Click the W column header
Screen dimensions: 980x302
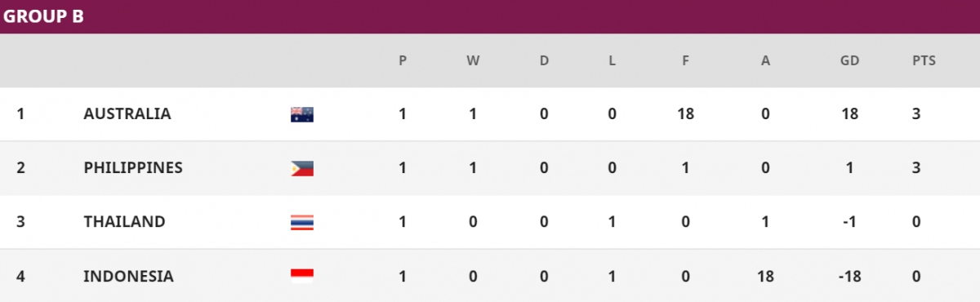click(473, 60)
